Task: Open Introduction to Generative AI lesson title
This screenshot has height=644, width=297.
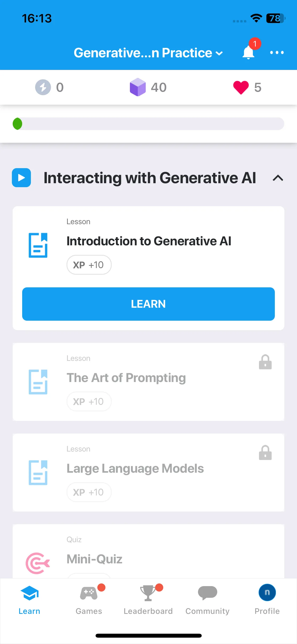Action: click(x=149, y=241)
